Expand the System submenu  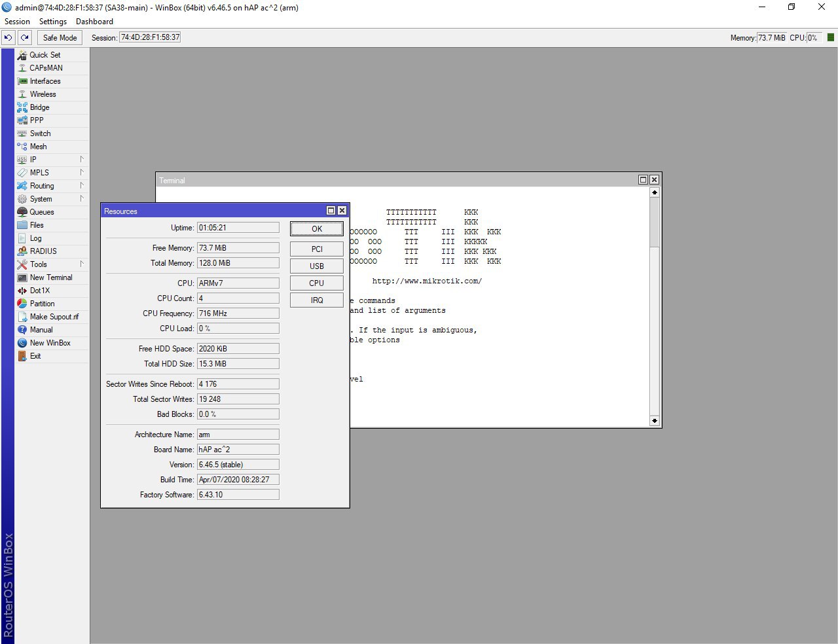tap(82, 198)
